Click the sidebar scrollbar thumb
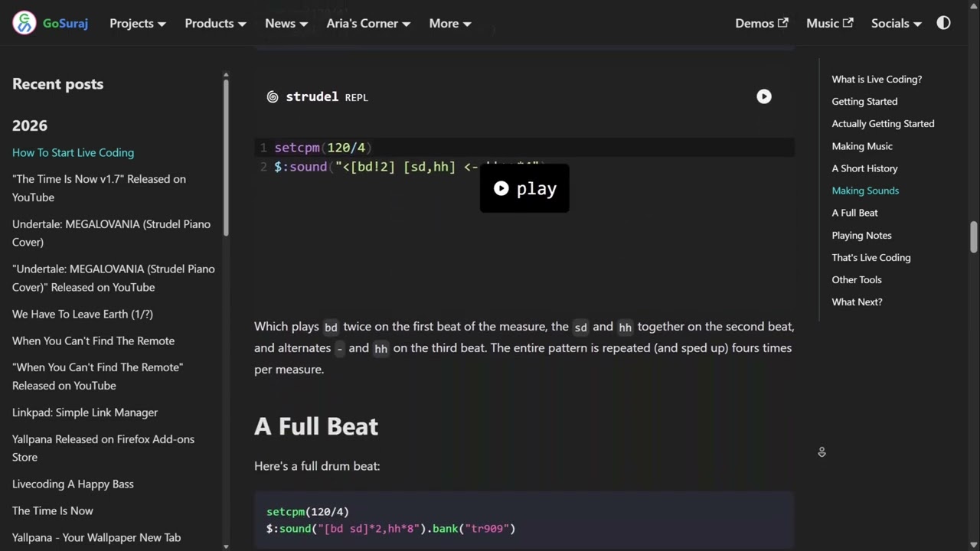The image size is (980, 551). pos(226,157)
